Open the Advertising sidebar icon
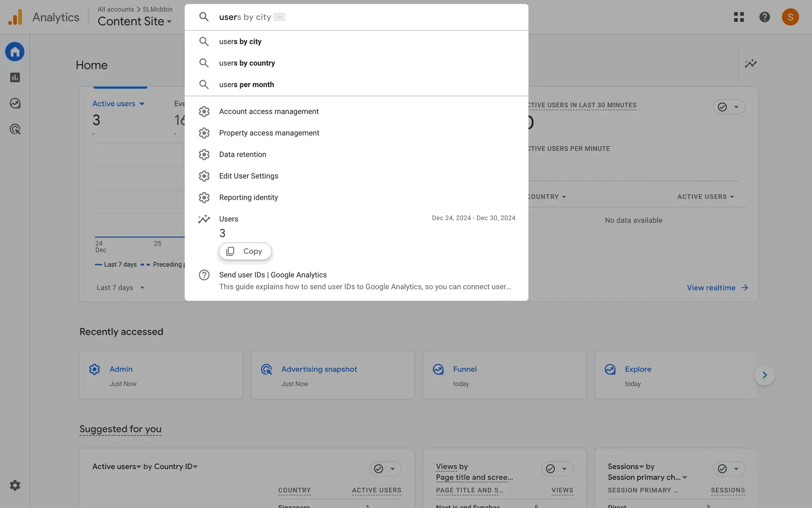Image resolution: width=812 pixels, height=508 pixels. (x=15, y=129)
